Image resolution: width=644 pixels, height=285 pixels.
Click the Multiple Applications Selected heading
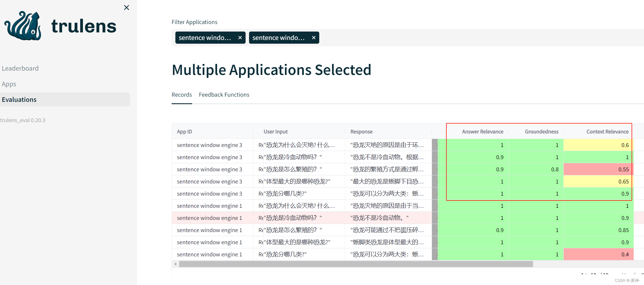click(271, 70)
